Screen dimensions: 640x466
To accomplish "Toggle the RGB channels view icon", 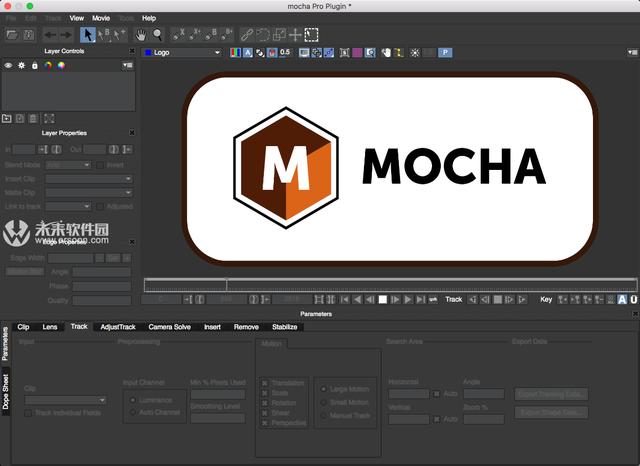I will (x=236, y=53).
